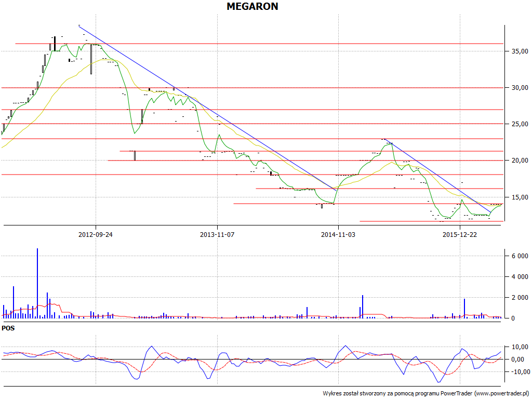
Task: Click the PowerTrader attribution text
Action: [426, 394]
